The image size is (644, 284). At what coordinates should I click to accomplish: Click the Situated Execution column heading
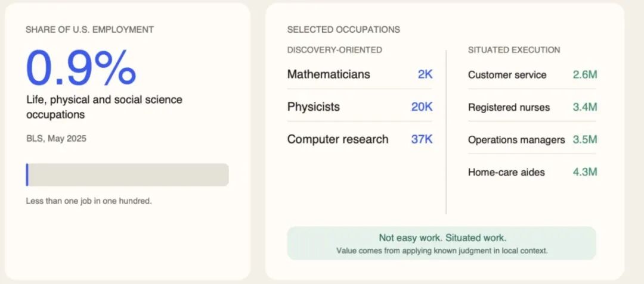pyautogui.click(x=514, y=50)
